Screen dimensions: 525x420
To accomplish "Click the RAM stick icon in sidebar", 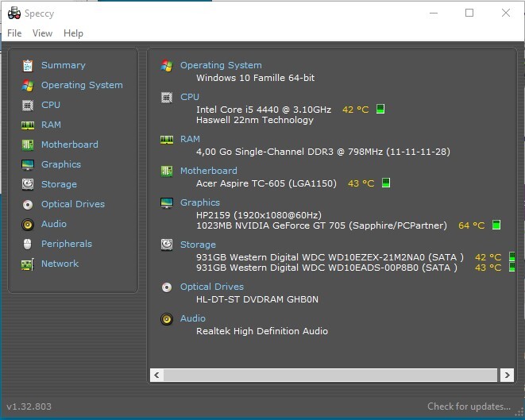I will pyautogui.click(x=28, y=125).
